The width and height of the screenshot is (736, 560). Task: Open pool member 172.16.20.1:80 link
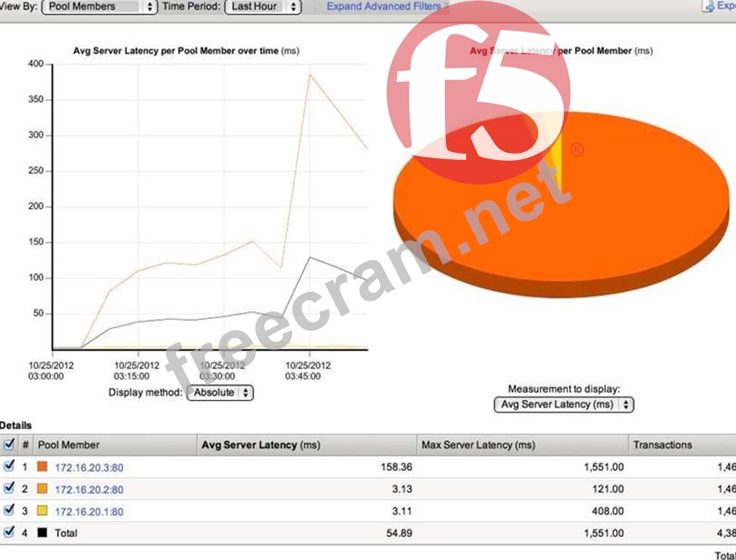[x=89, y=511]
